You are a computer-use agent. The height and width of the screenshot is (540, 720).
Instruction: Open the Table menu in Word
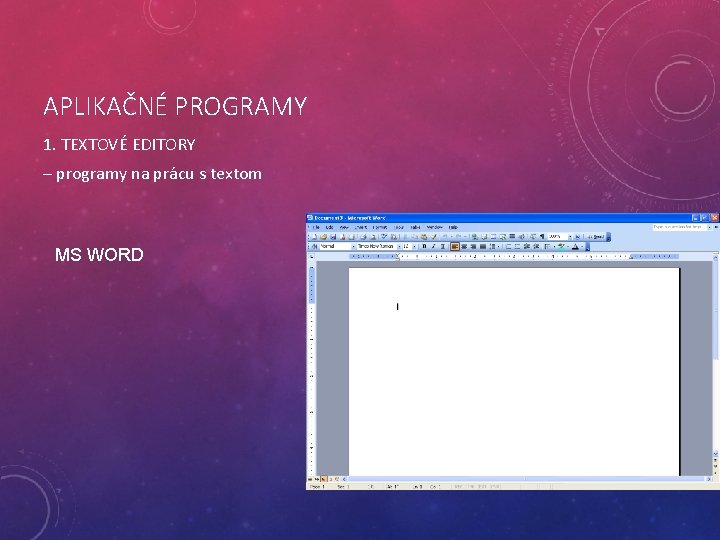tap(416, 227)
